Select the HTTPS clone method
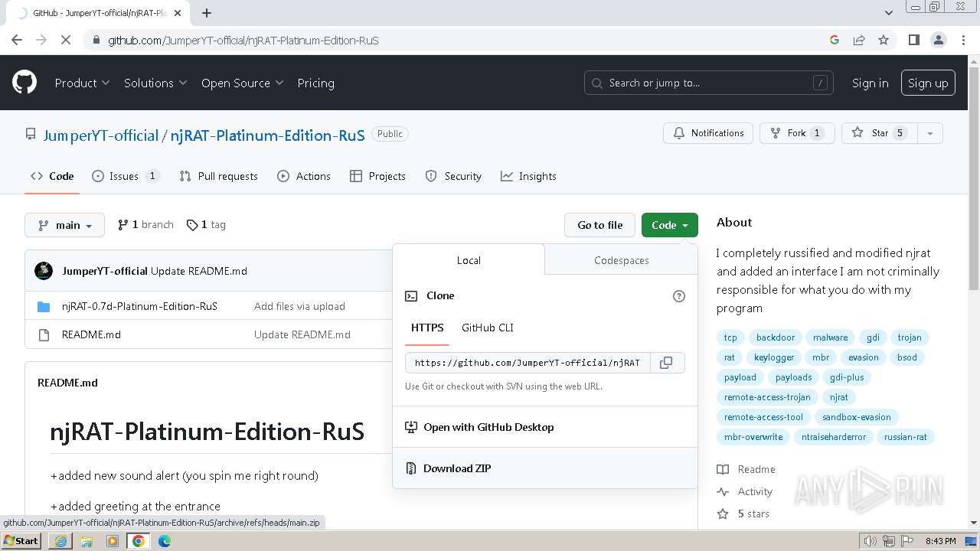980x551 pixels. tap(427, 328)
